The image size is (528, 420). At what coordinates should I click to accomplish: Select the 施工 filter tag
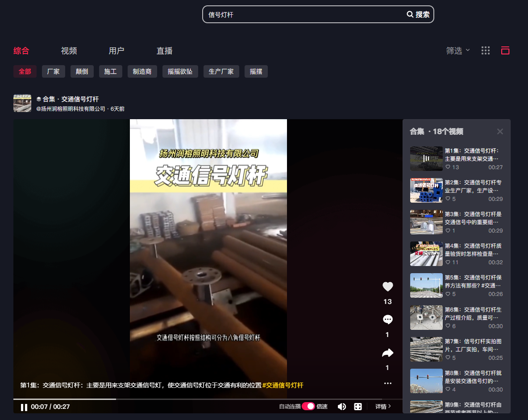[x=110, y=71]
